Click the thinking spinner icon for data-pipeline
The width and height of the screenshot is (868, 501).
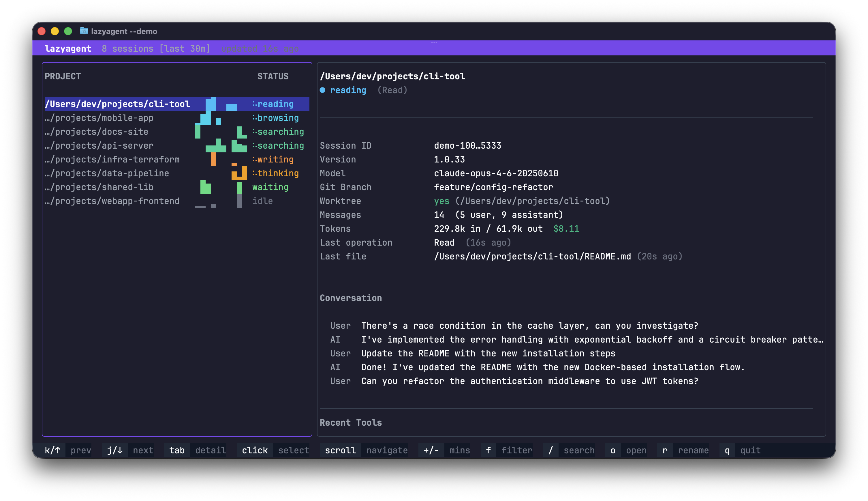(x=254, y=173)
